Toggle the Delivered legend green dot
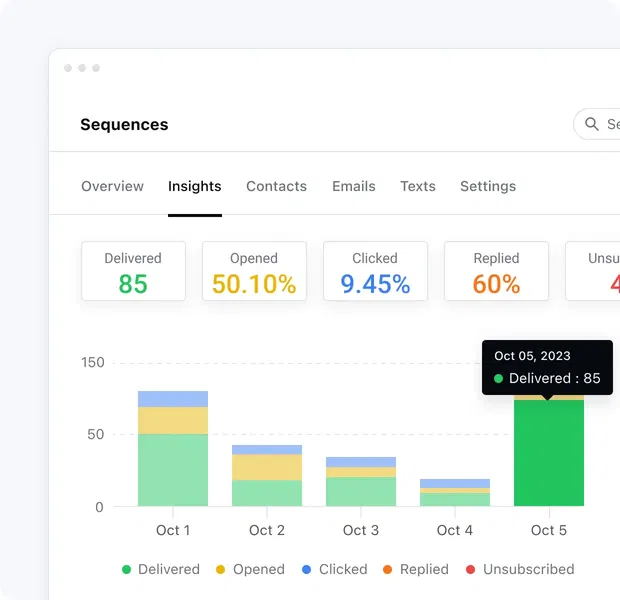The height and width of the screenshot is (600, 620). (127, 570)
